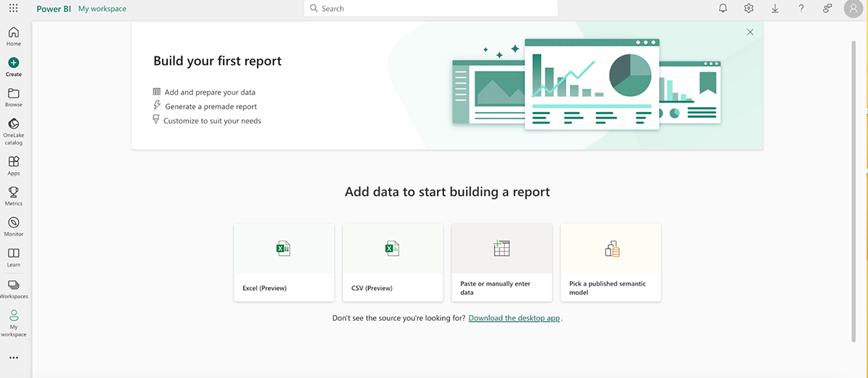
Task: Open notifications bell icon
Action: coord(723,9)
